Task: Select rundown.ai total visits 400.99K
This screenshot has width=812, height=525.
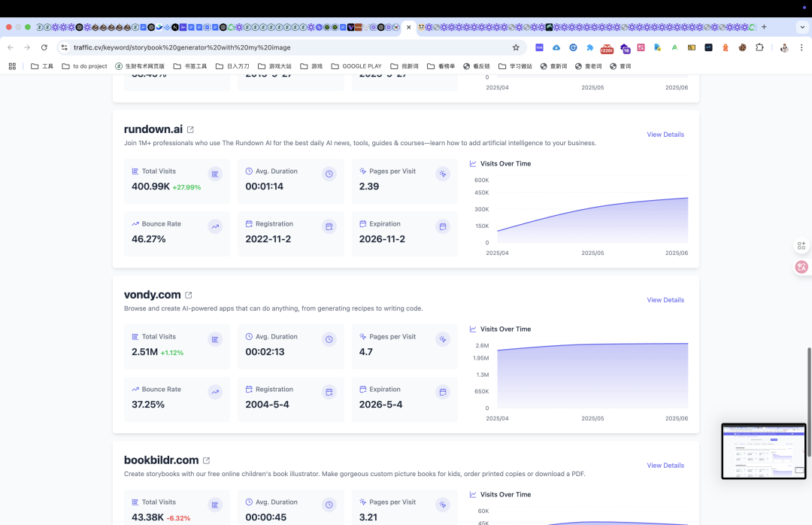Action: tap(150, 187)
